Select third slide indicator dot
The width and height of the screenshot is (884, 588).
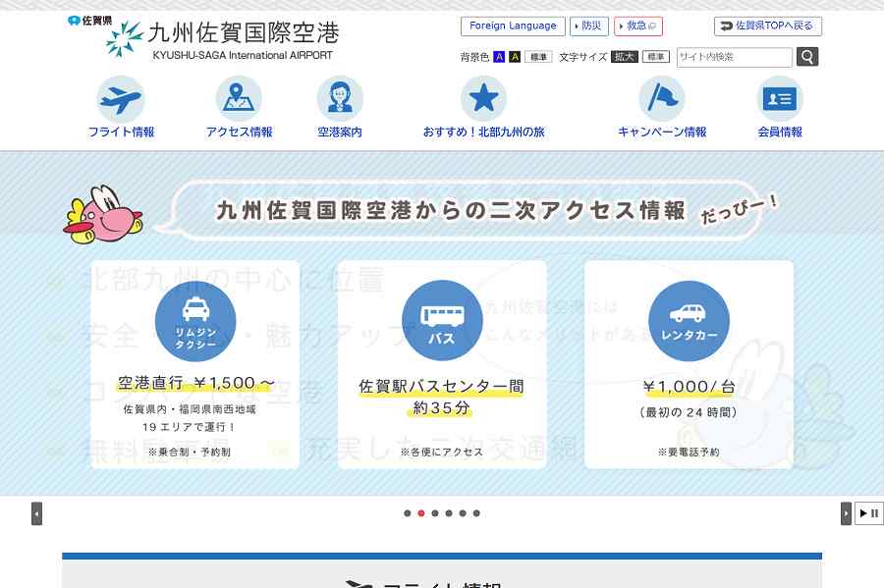click(435, 513)
